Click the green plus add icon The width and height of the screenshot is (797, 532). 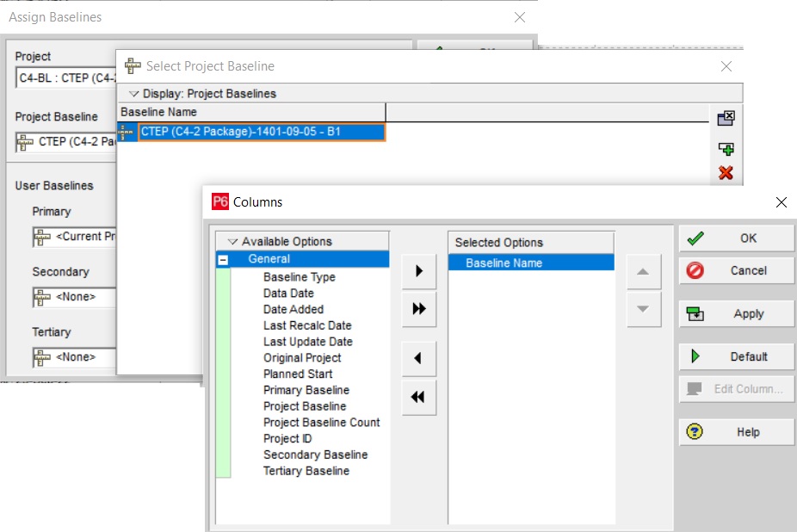[x=726, y=149]
